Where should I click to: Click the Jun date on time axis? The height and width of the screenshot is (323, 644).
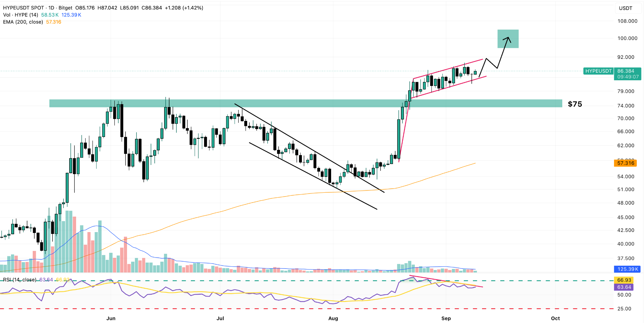pos(111,318)
